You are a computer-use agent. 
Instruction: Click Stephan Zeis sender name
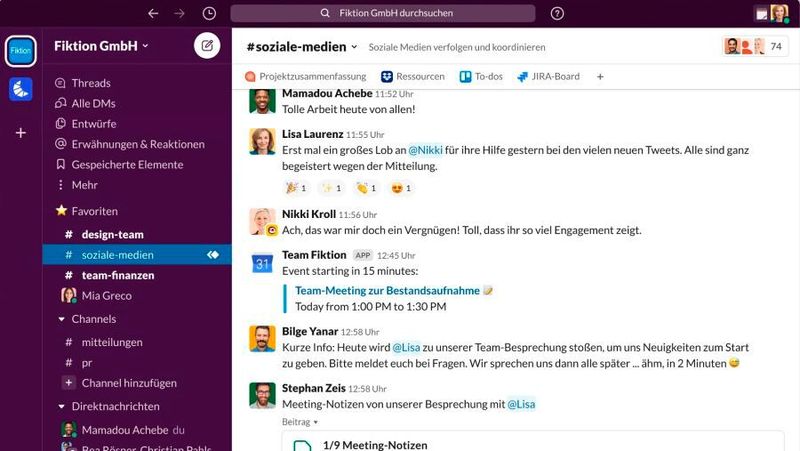(314, 388)
